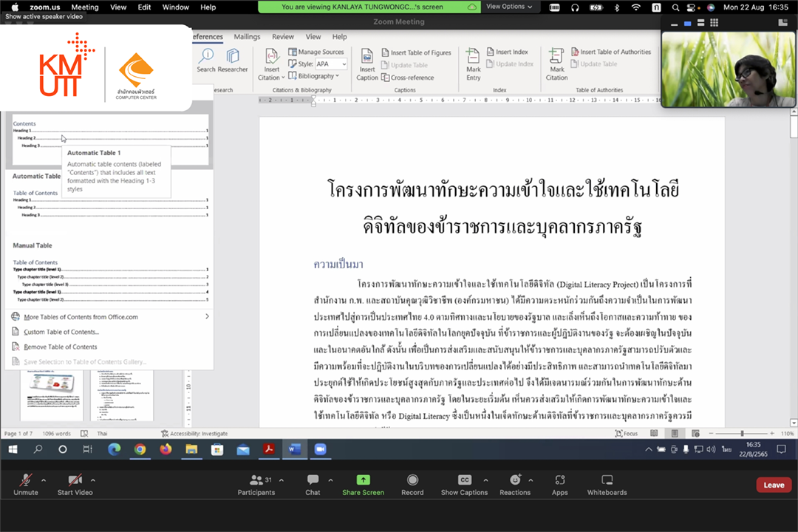
Task: Start recording with the Record button
Action: coord(412,484)
